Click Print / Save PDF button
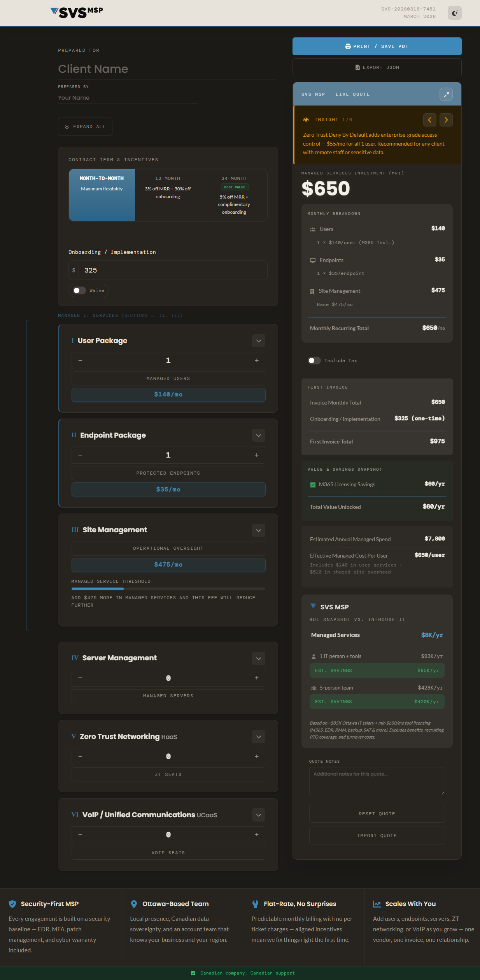Image resolution: width=480 pixels, height=980 pixels. coord(377,46)
